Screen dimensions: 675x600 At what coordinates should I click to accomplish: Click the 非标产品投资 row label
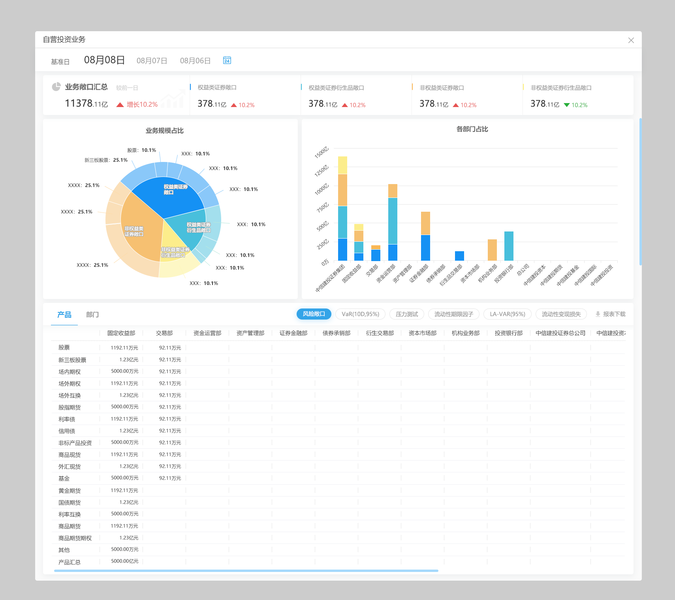[75, 442]
